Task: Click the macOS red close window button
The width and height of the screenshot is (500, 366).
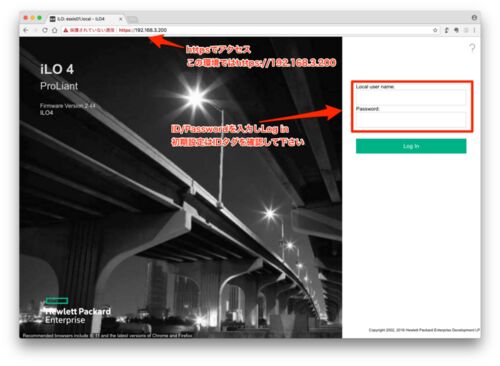Action: pyautogui.click(x=26, y=18)
